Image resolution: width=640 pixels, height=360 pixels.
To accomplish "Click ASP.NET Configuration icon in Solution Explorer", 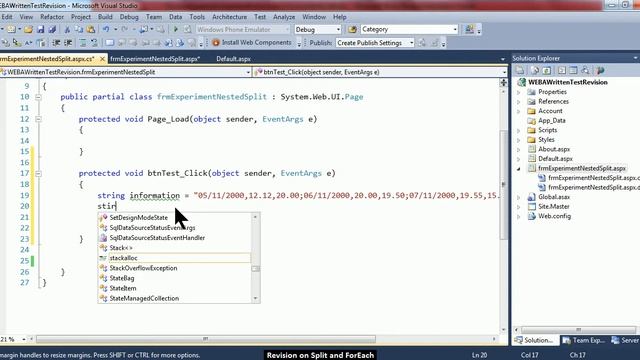I will (x=600, y=70).
